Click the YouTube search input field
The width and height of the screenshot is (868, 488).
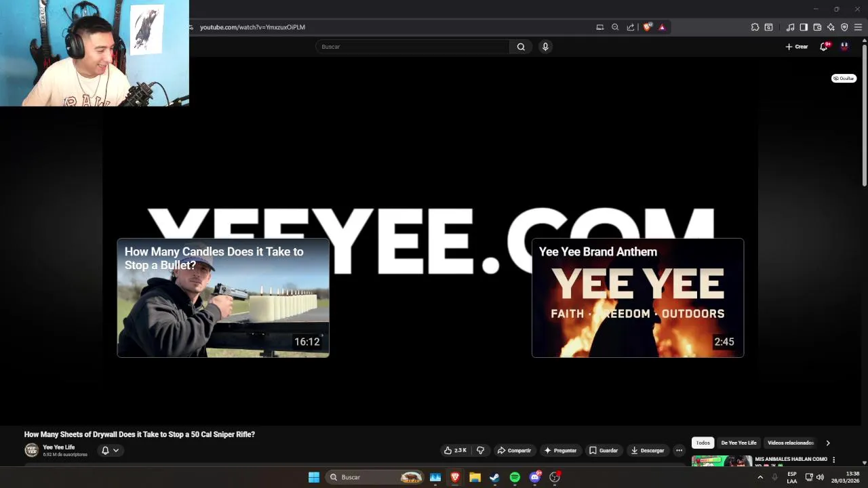(412, 47)
